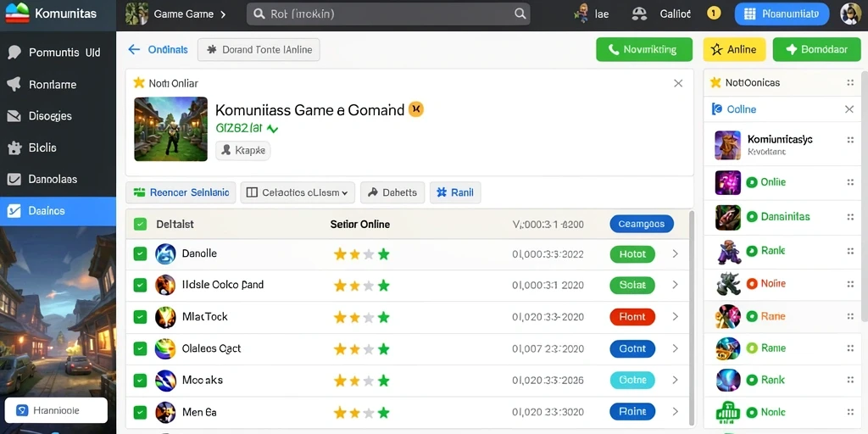Click the red-status Nolire member avatar
Screen dimensions: 868x434
click(728, 284)
